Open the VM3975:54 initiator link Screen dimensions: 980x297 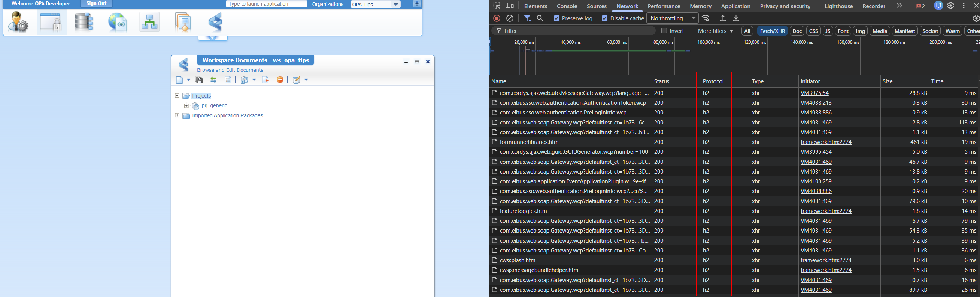(814, 93)
